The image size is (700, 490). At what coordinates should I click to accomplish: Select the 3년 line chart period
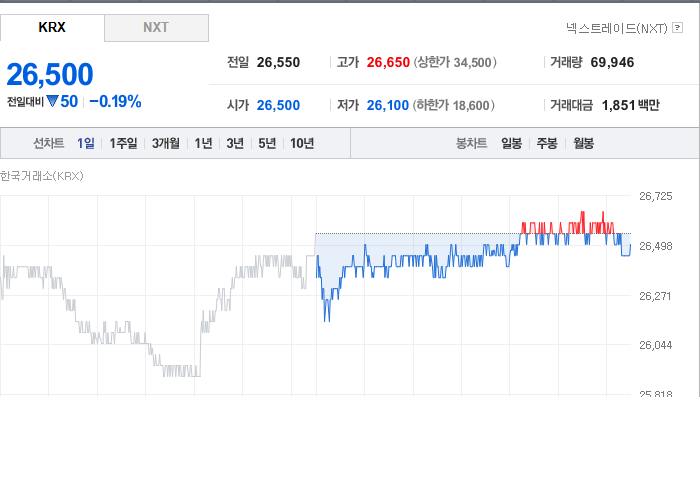point(235,143)
